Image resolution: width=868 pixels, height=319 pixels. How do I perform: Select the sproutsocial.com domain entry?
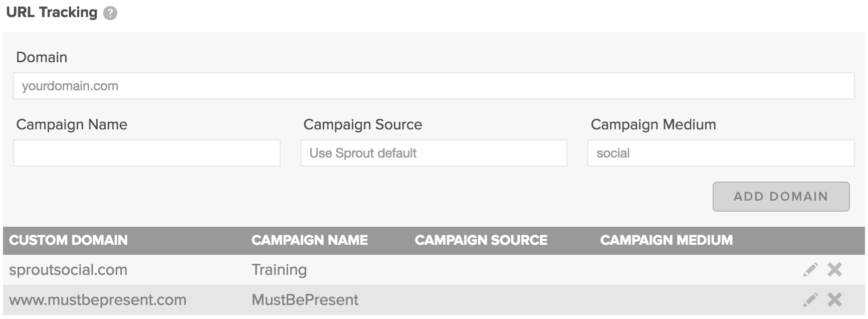[x=68, y=270]
